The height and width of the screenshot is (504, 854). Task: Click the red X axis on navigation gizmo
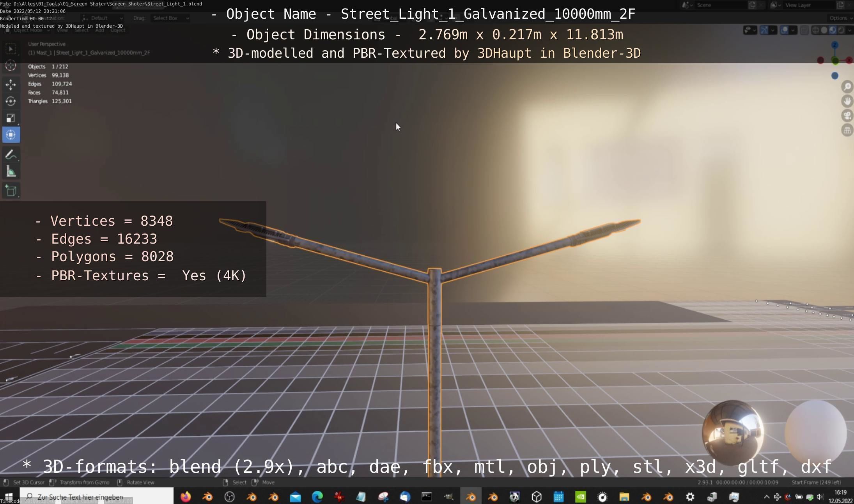pyautogui.click(x=849, y=60)
